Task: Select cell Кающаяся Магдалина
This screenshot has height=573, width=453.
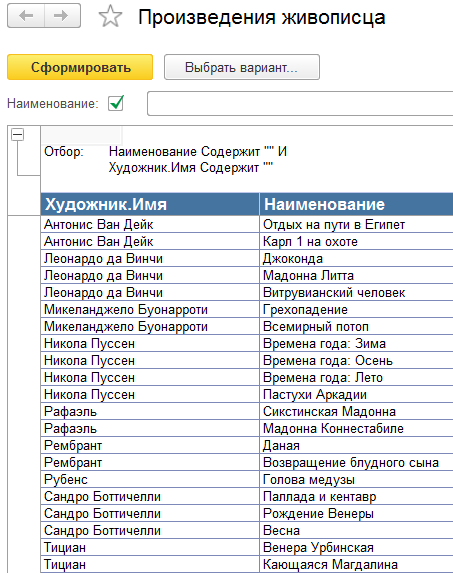Action: 356,564
